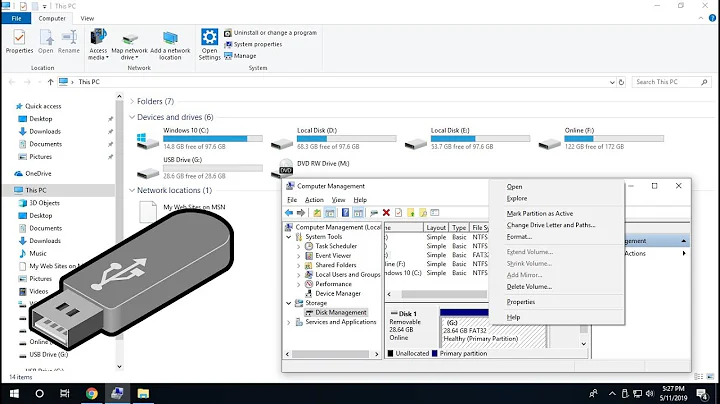Open the Action menu in Computer Management
This screenshot has height=404, width=720.
314,200
